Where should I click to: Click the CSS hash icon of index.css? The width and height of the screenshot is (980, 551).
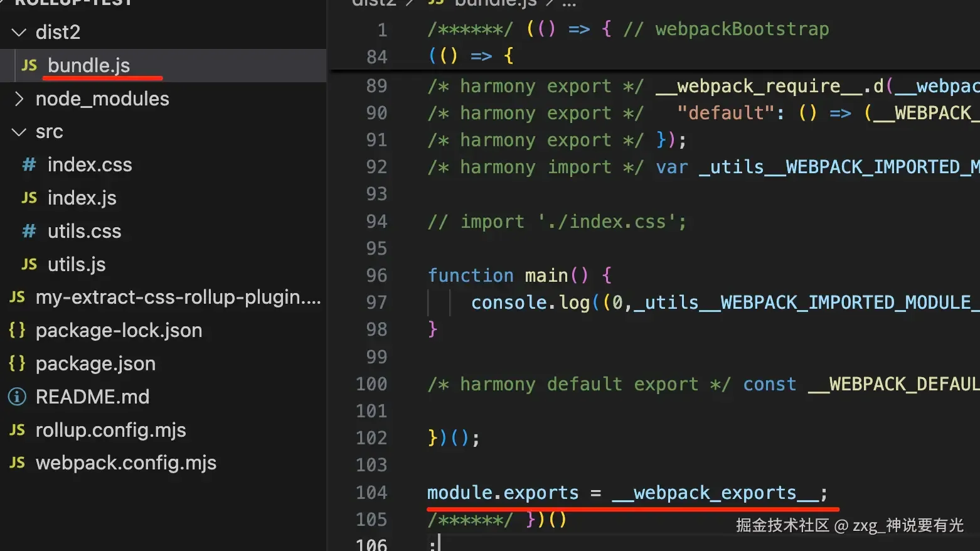(x=29, y=164)
